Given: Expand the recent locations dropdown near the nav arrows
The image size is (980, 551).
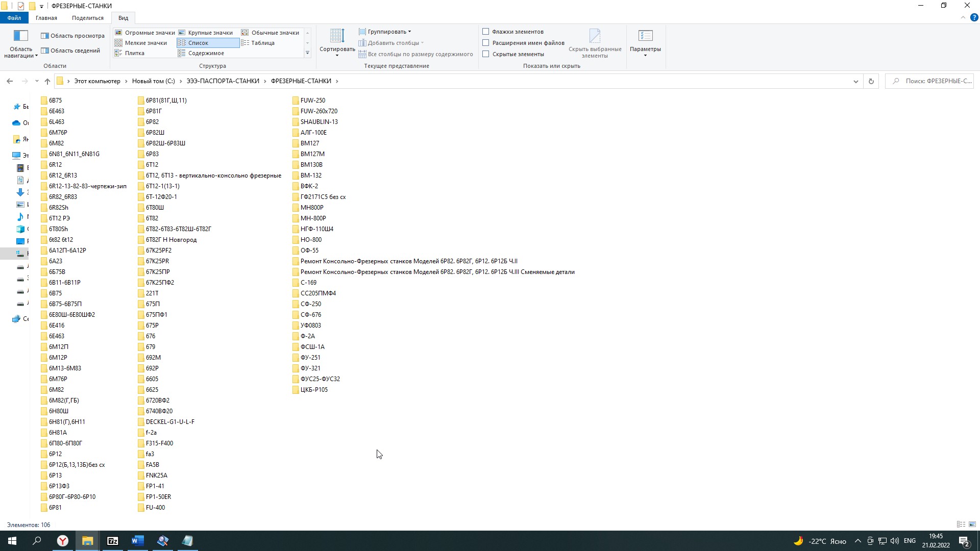Looking at the screenshot, I should click(37, 81).
